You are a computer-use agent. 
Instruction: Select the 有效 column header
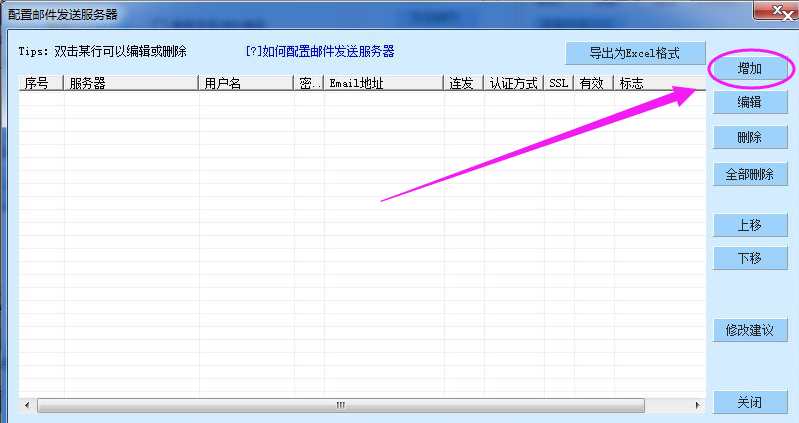[594, 83]
